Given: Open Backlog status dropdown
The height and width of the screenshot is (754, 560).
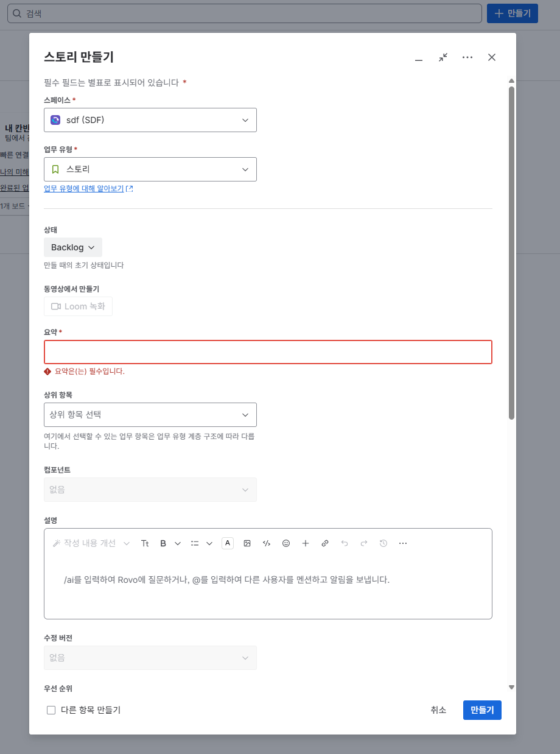Looking at the screenshot, I should [73, 247].
